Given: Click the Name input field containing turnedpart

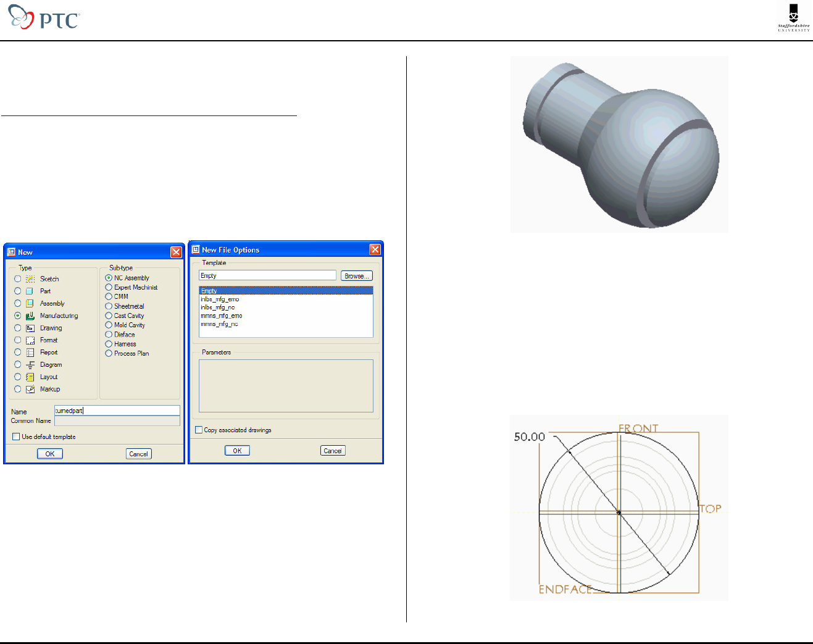Looking at the screenshot, I should (117, 411).
